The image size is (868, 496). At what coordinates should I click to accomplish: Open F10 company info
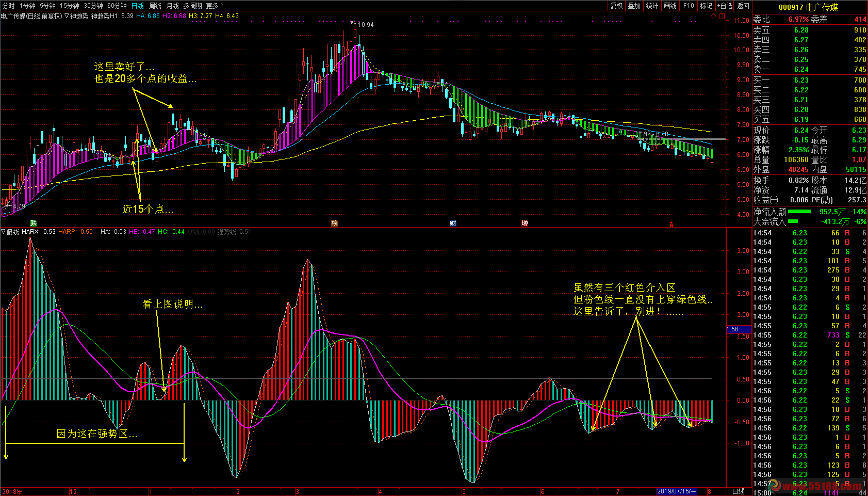pos(689,6)
